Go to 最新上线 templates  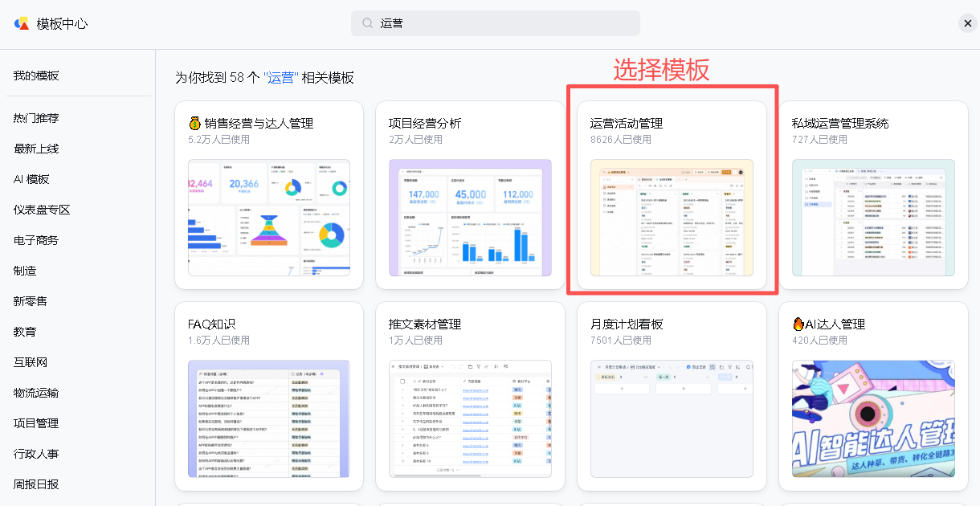[x=36, y=149]
